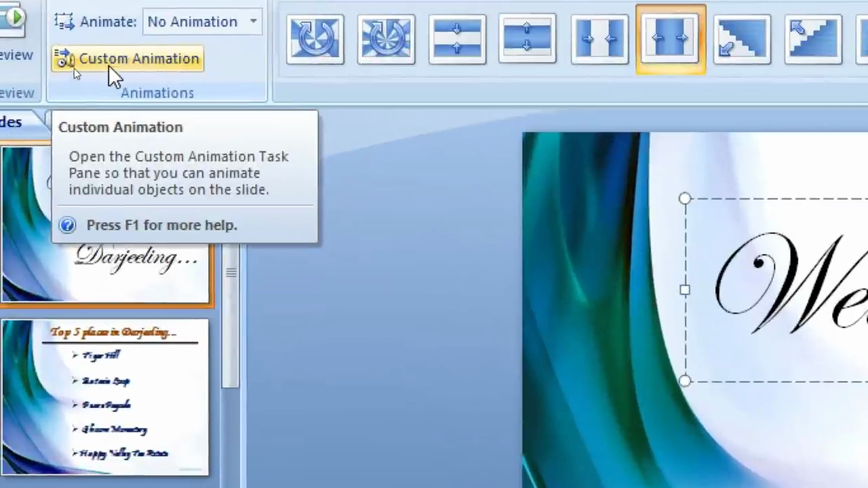
Task: Click the bottom-left handle of title textbox
Action: click(x=685, y=381)
